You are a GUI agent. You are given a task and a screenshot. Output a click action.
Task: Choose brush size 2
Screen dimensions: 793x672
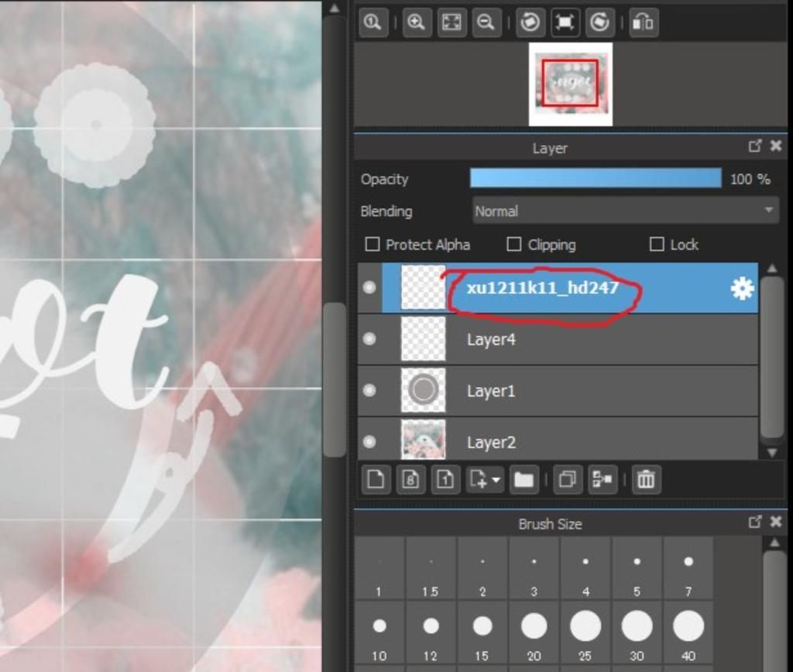click(x=482, y=569)
